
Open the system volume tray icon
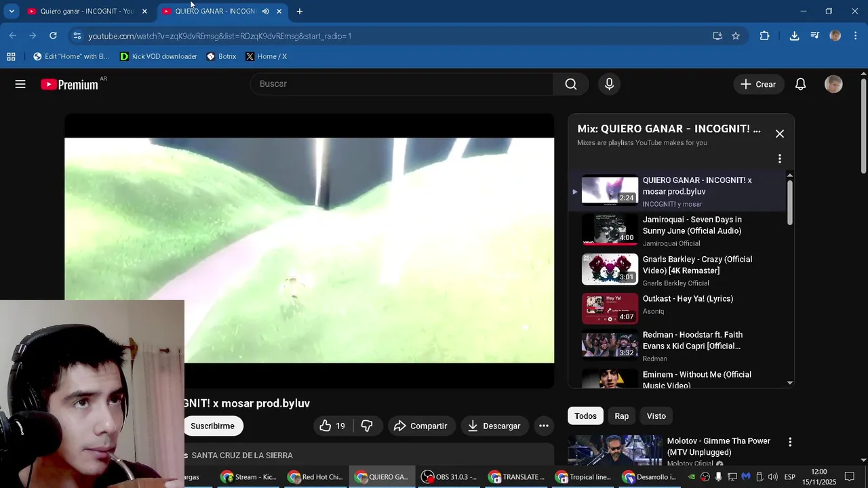pos(773,477)
